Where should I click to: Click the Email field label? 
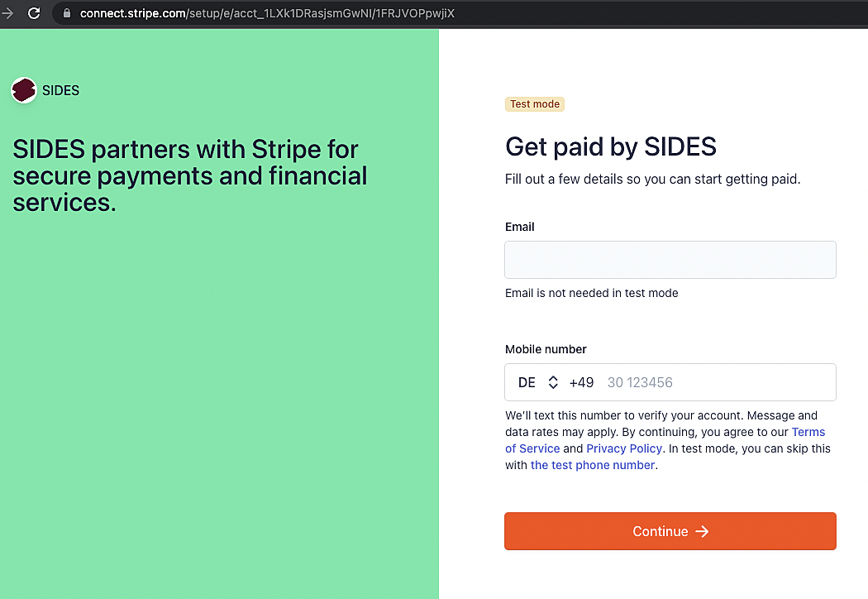click(x=519, y=227)
